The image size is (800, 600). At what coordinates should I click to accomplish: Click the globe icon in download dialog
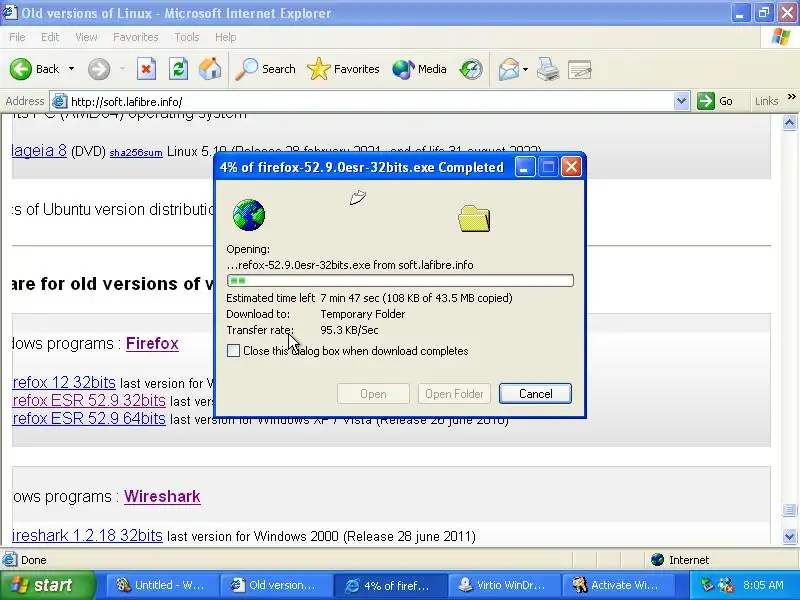point(248,215)
